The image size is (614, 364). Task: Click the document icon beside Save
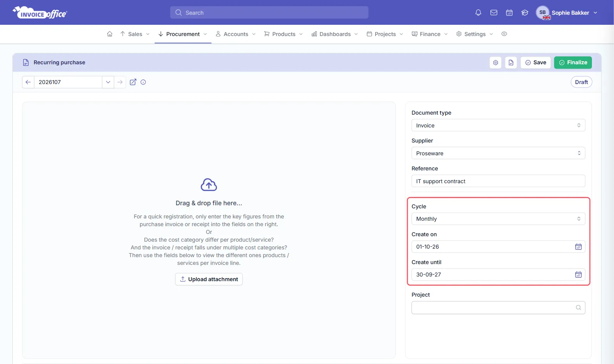(x=511, y=62)
